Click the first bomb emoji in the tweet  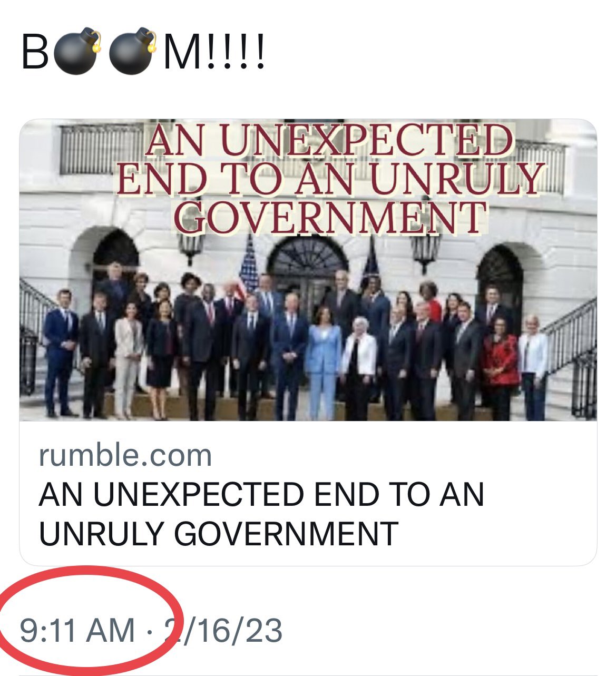coord(76,52)
